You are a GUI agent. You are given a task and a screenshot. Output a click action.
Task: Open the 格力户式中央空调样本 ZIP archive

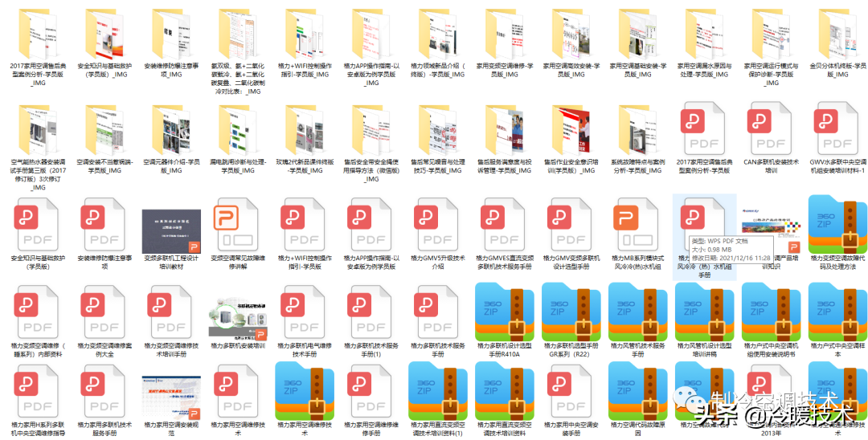coord(837,312)
